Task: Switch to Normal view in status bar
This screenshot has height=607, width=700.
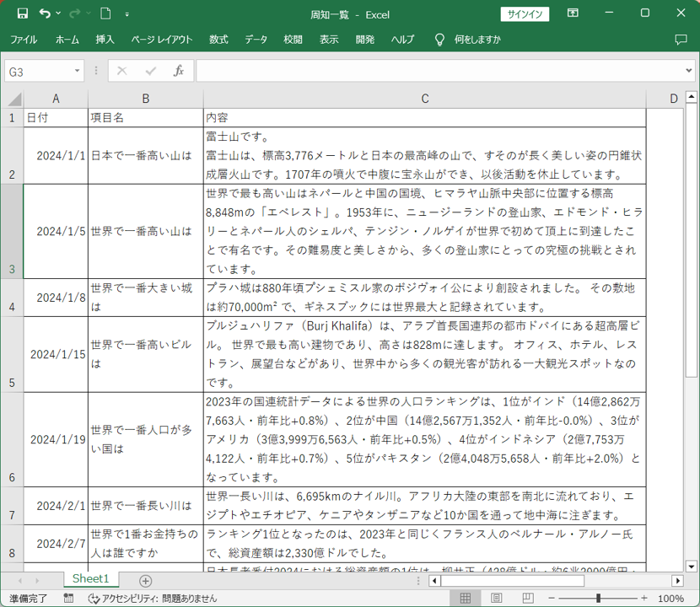Action: click(465, 599)
